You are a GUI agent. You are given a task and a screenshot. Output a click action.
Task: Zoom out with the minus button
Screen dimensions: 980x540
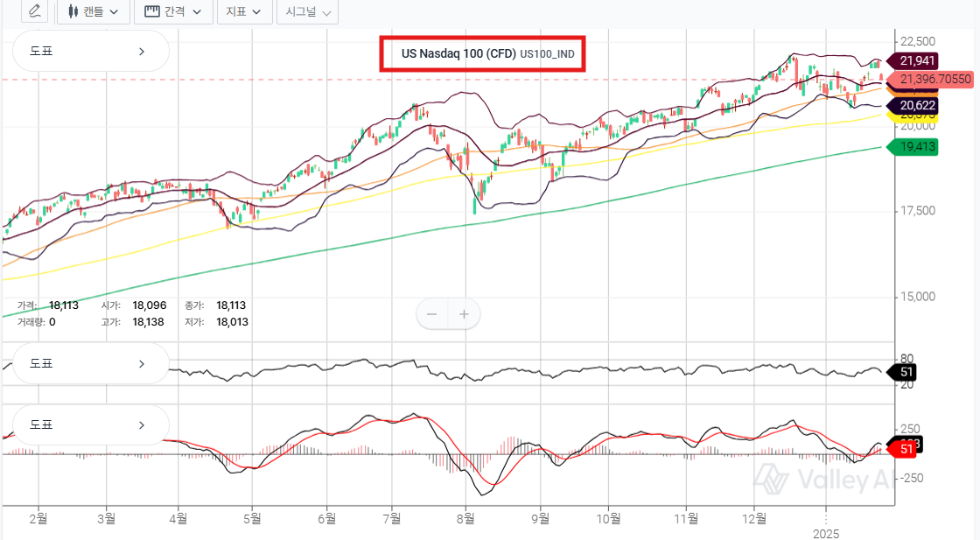point(431,314)
